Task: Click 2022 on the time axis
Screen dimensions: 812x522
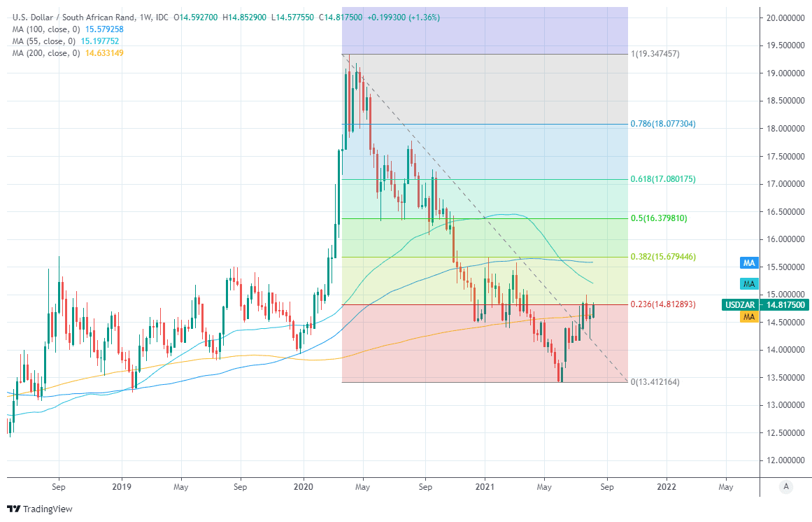Action: pos(667,486)
